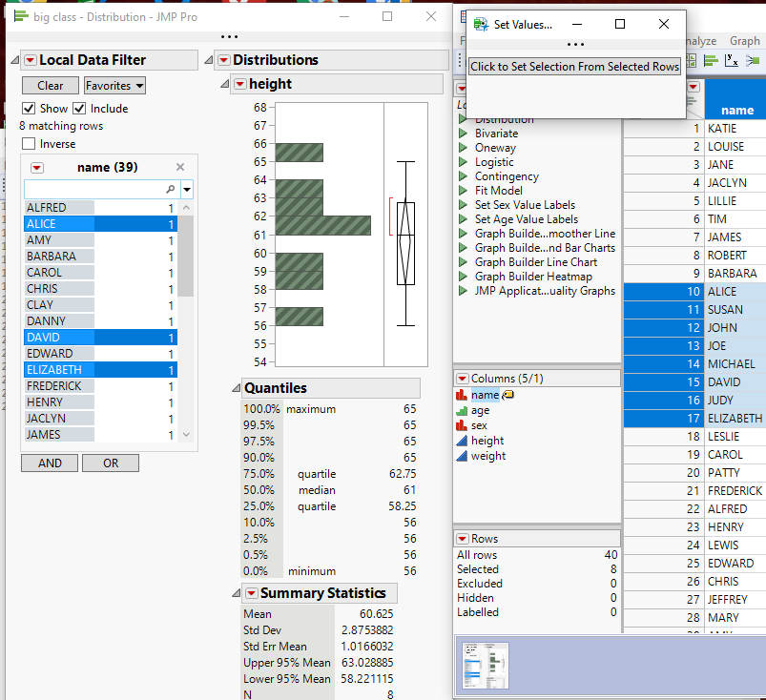This screenshot has height=700, width=766.
Task: Click Set Selection From Selected Rows button
Action: 574,67
